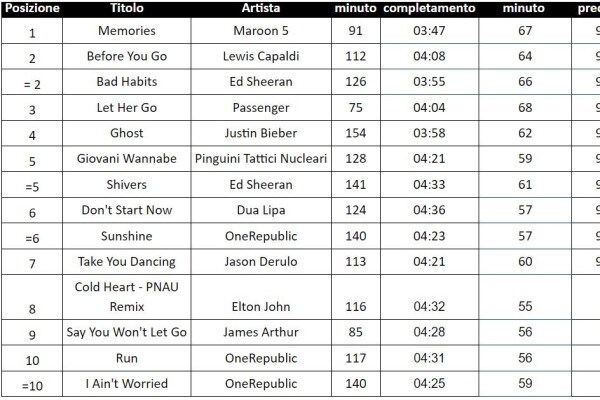
Task: Select the Titolo column header
Action: point(126,8)
